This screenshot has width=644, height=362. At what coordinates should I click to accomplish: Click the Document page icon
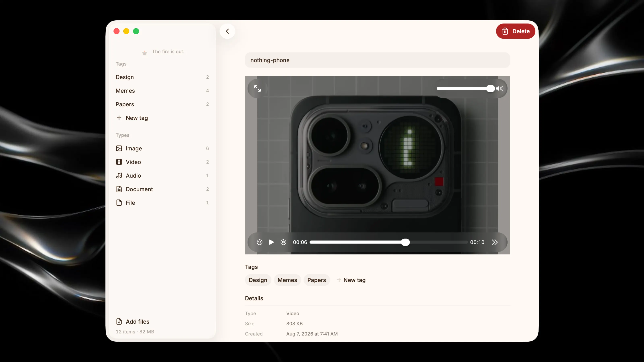click(x=119, y=189)
